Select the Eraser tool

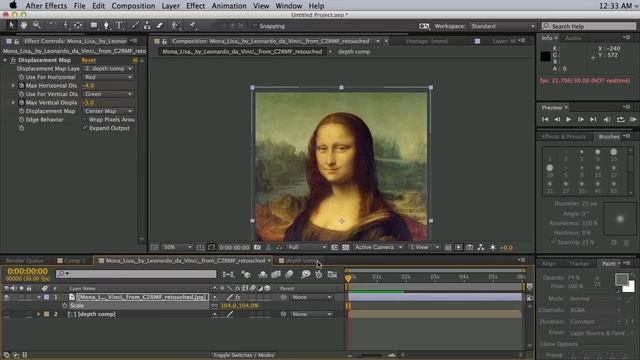[160, 25]
